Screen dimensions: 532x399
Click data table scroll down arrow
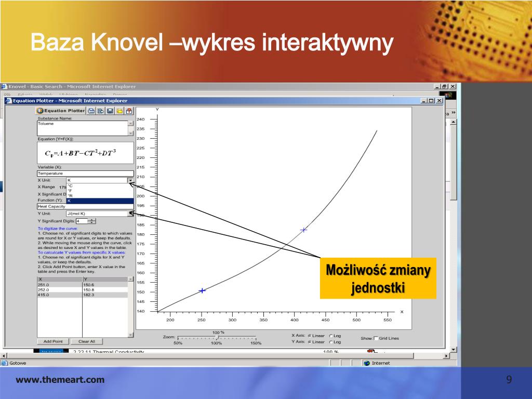point(130,335)
